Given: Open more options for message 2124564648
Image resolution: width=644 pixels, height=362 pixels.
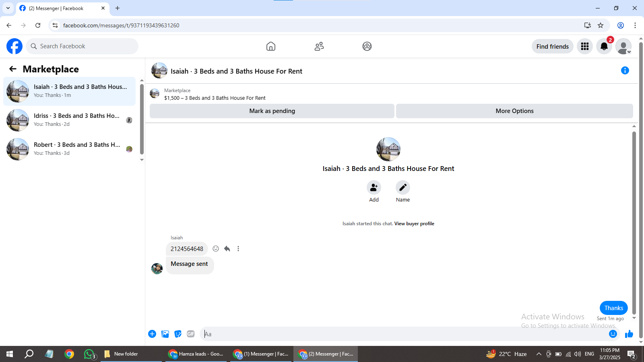Looking at the screenshot, I should click(x=238, y=249).
